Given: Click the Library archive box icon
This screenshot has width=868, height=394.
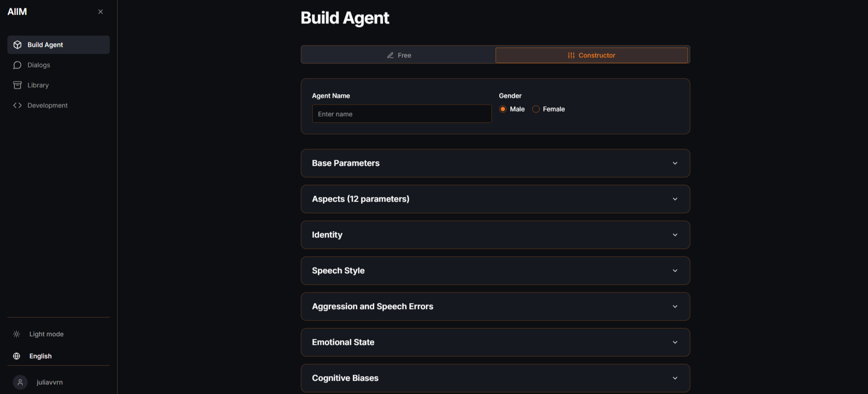Looking at the screenshot, I should (x=17, y=85).
